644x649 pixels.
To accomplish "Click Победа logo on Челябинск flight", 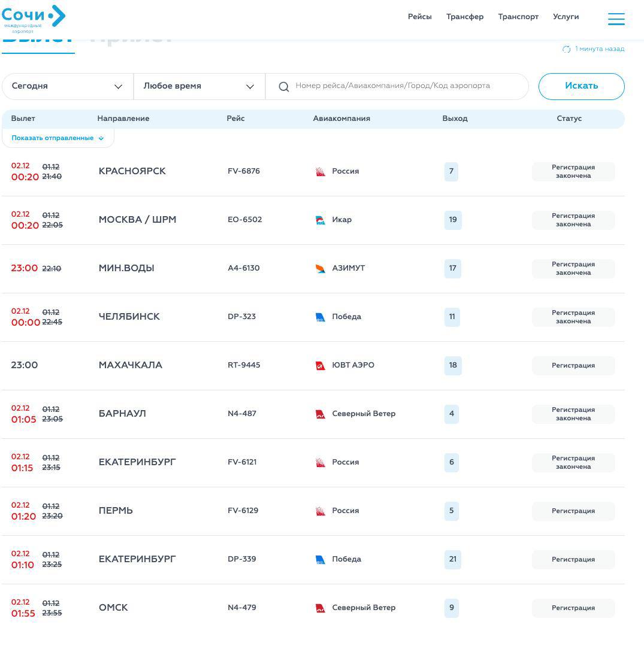I will (x=321, y=317).
